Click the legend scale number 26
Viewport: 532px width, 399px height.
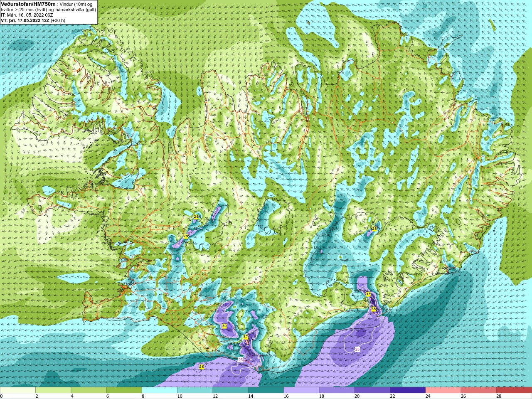463,396
